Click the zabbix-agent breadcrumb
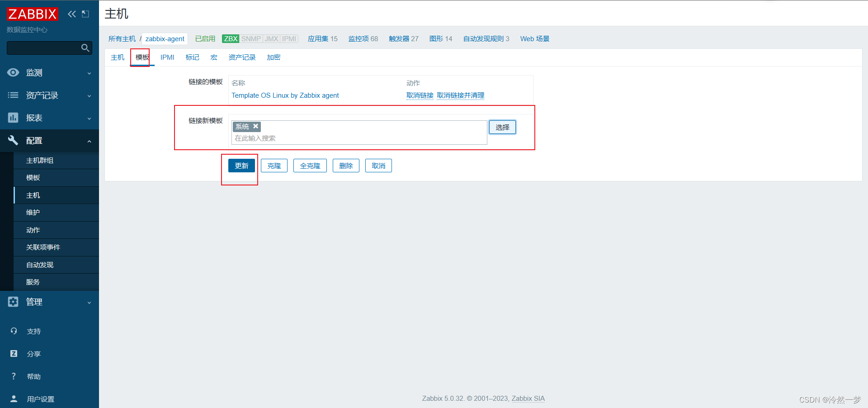This screenshot has height=408, width=868. [x=165, y=39]
